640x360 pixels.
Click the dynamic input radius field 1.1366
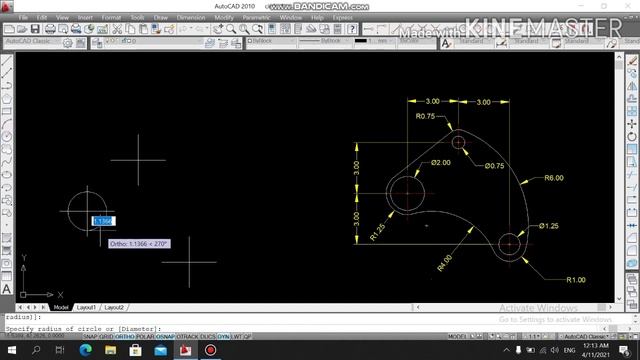(103, 221)
